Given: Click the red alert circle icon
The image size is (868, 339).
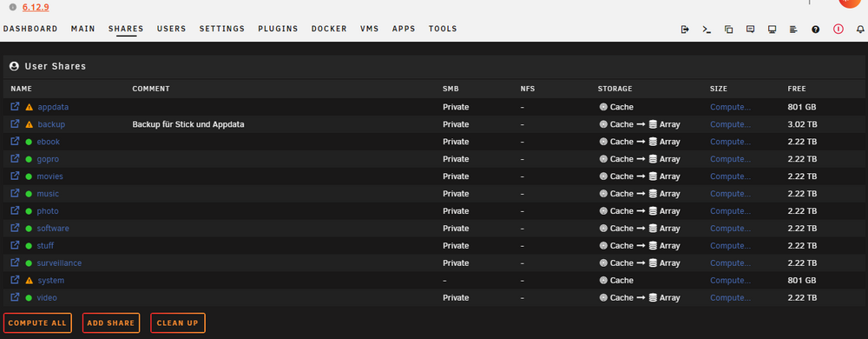Looking at the screenshot, I should click(838, 29).
